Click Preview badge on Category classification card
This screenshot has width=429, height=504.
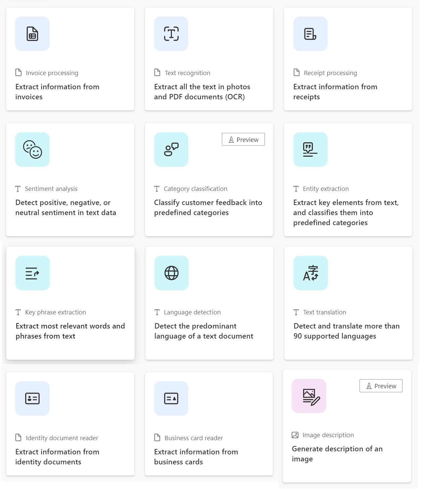(243, 140)
